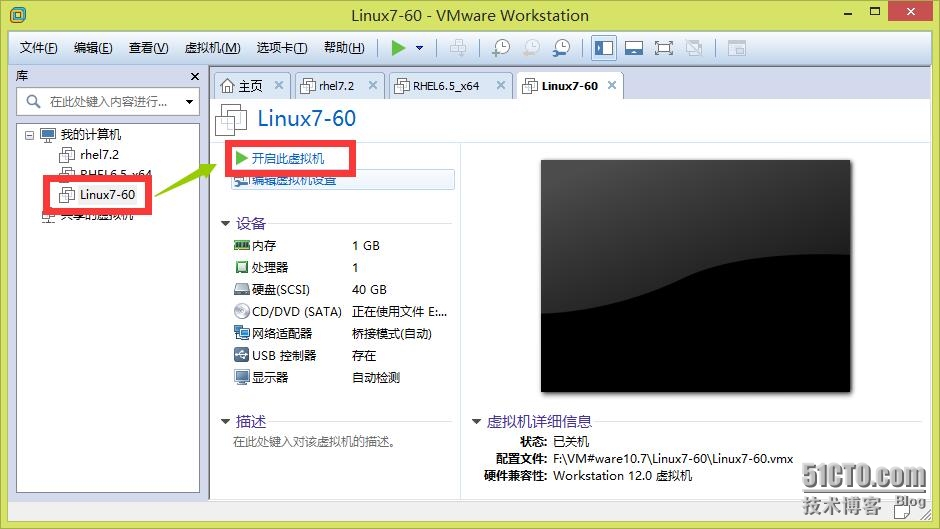
Task: Click the 显示器 display icon
Action: [242, 377]
